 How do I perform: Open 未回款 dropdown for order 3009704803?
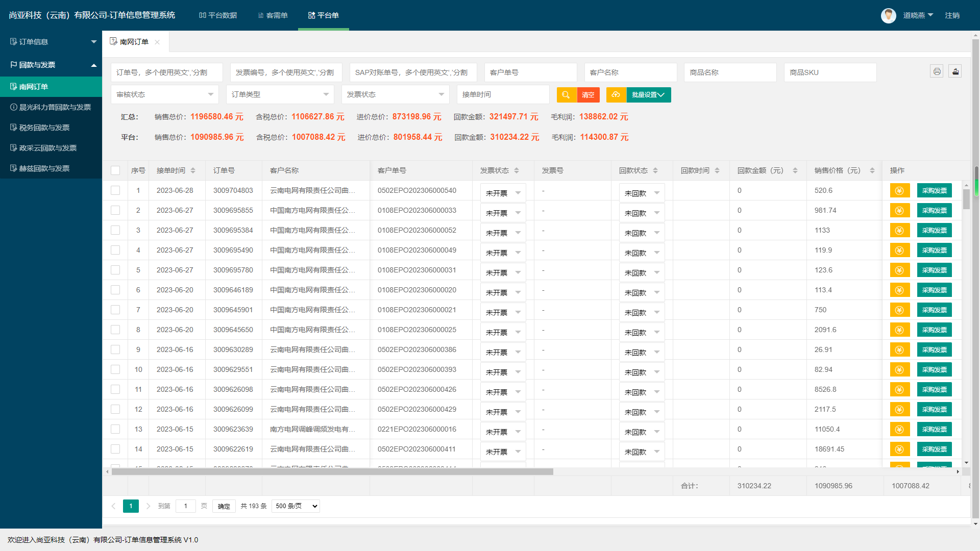click(642, 193)
